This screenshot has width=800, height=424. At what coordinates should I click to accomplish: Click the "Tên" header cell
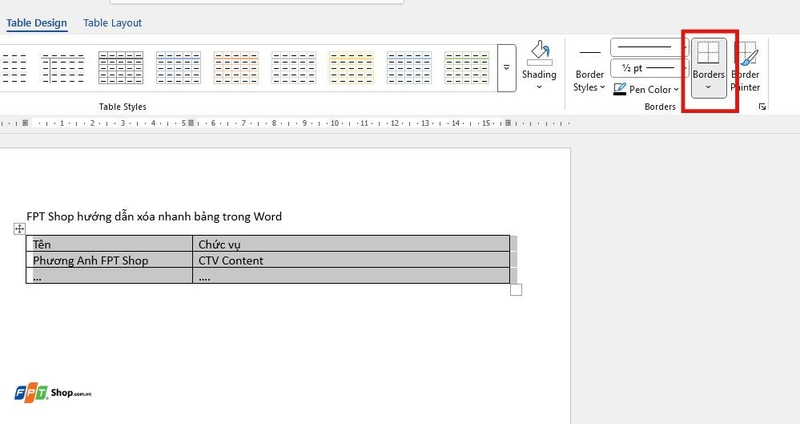click(109, 244)
